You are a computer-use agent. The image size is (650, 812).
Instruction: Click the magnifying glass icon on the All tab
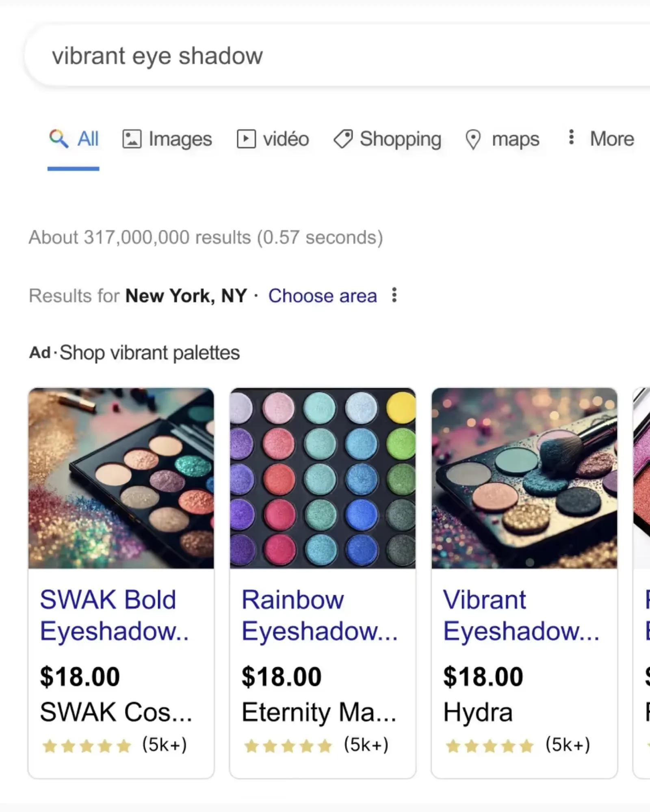[x=58, y=139]
